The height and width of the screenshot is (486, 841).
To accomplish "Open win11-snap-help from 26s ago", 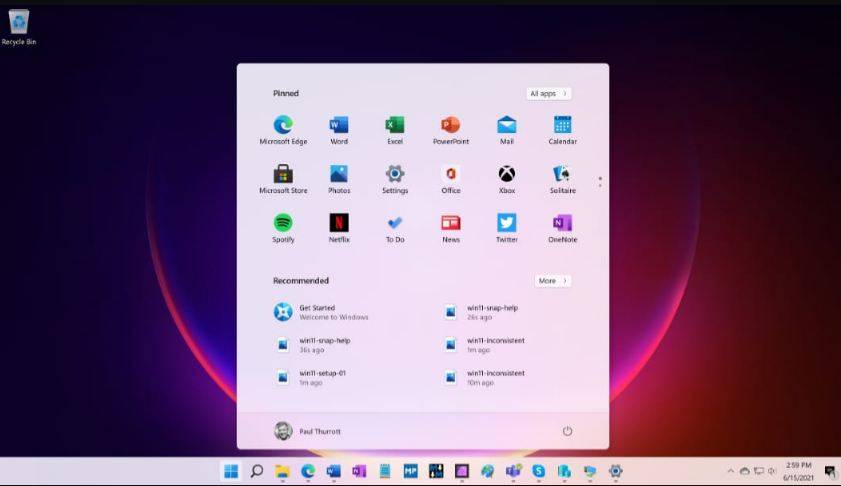I will (481, 312).
